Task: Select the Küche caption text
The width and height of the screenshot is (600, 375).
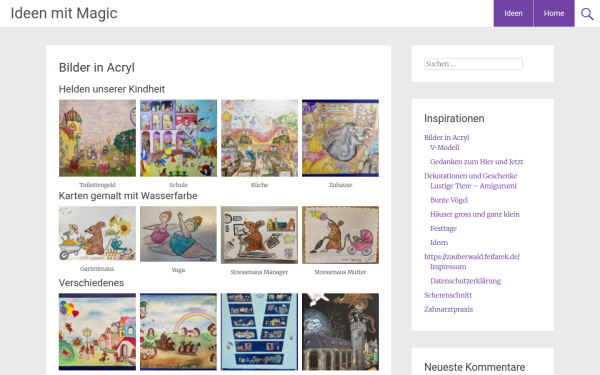Action: point(259,185)
